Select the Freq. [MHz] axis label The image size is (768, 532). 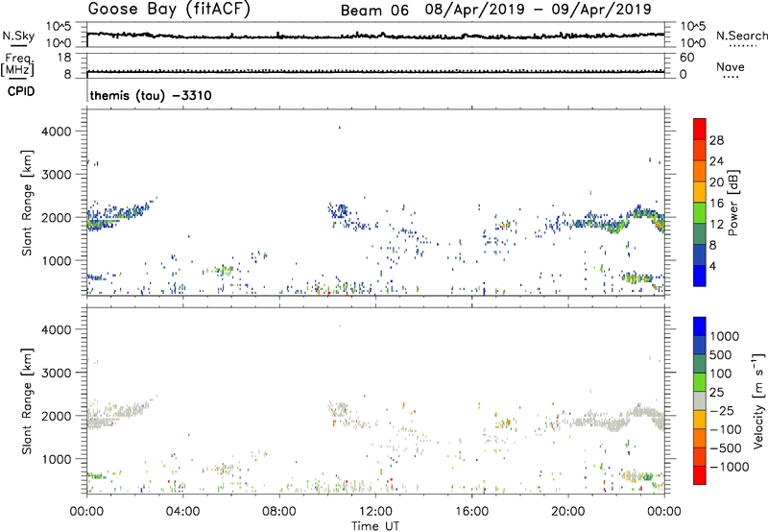[x=17, y=65]
